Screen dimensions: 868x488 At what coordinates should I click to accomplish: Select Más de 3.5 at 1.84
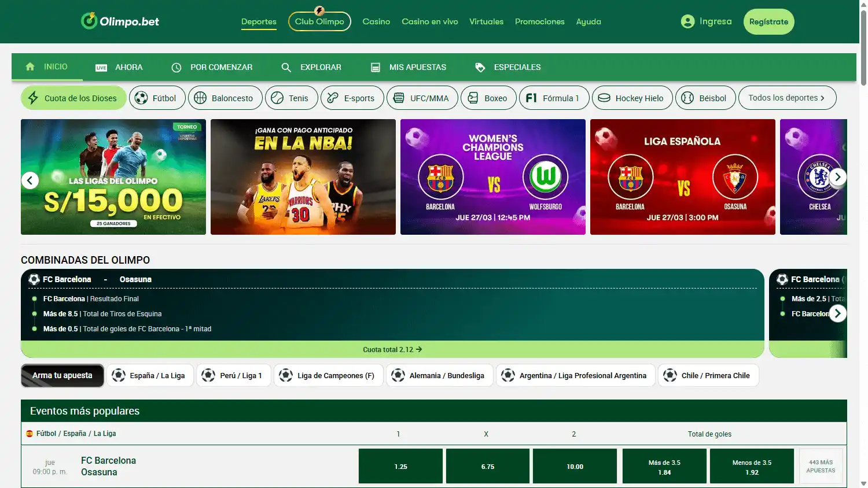664,466
